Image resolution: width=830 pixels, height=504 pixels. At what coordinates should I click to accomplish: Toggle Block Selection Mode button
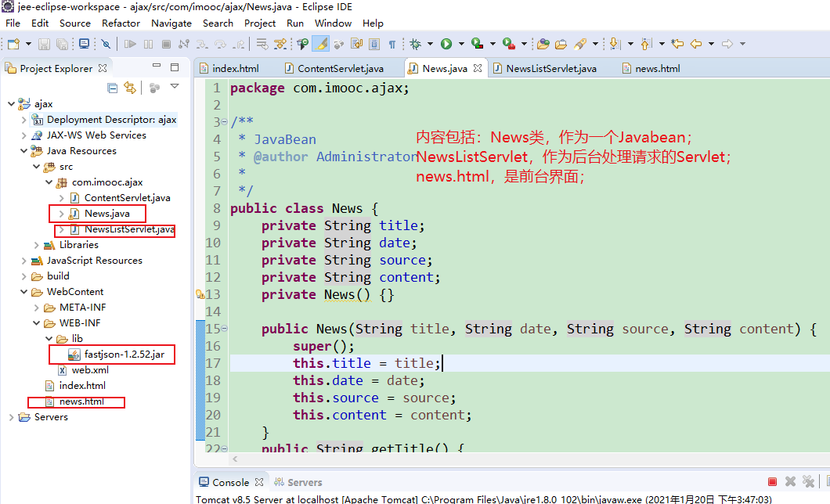click(x=374, y=44)
